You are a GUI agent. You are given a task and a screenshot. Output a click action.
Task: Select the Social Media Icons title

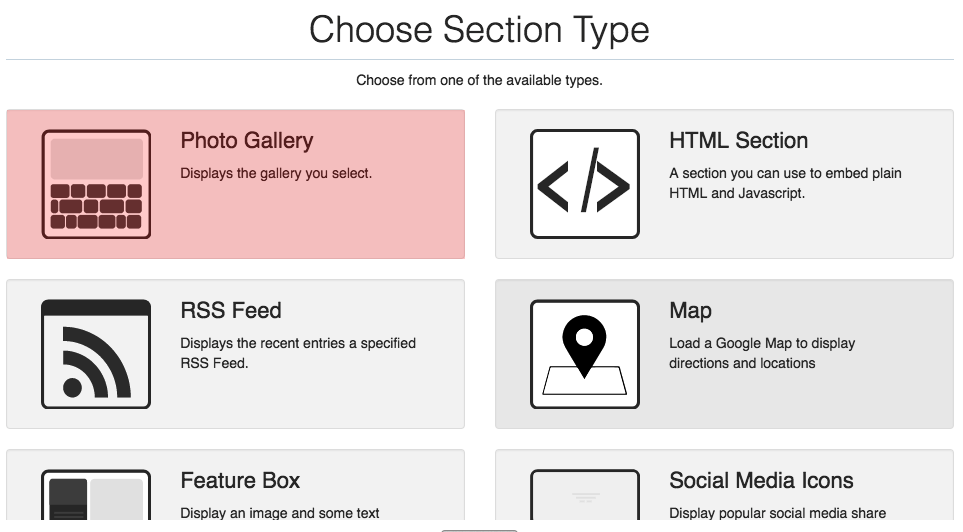[761, 481]
